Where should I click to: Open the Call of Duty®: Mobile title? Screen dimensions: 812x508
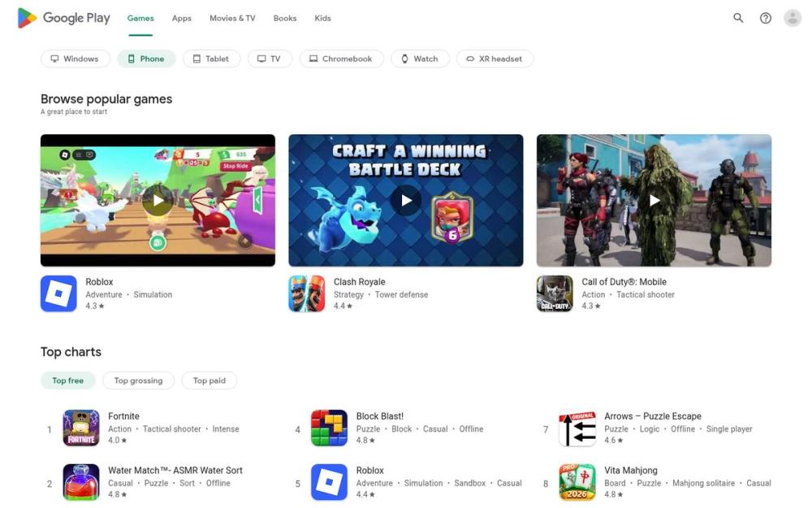(624, 282)
